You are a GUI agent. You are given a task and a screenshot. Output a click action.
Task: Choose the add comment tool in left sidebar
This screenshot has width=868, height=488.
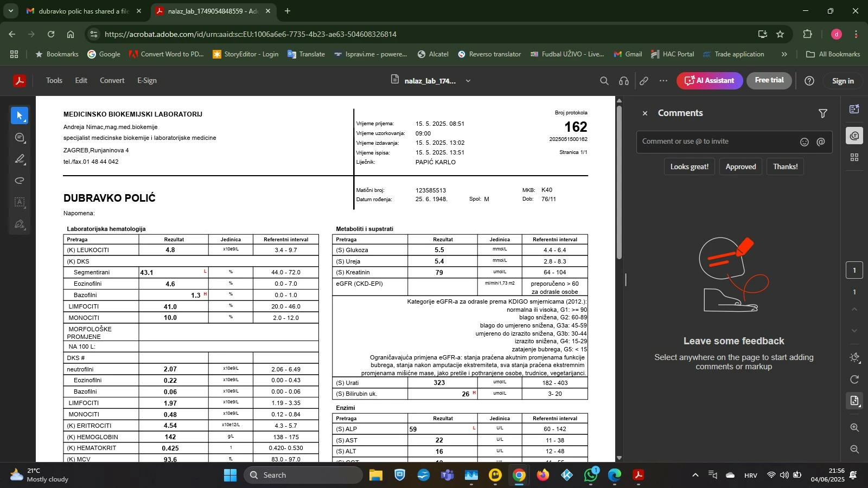pos(20,138)
